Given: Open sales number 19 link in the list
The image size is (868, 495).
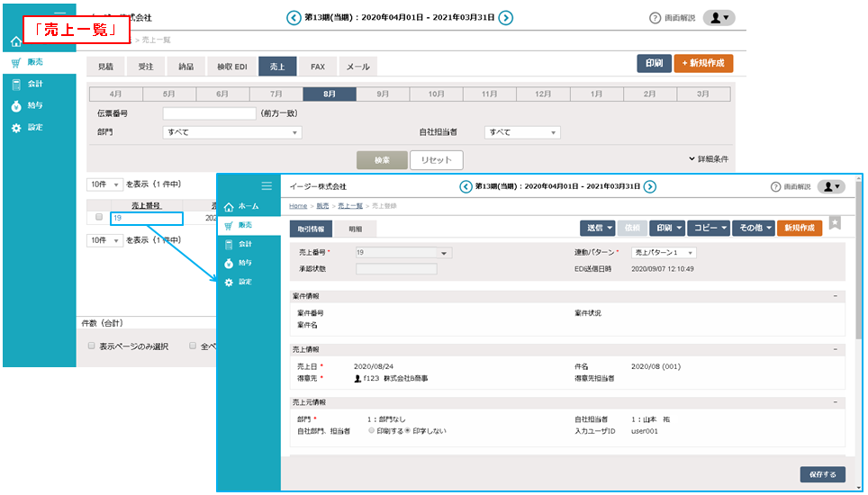Looking at the screenshot, I should coord(117,219).
